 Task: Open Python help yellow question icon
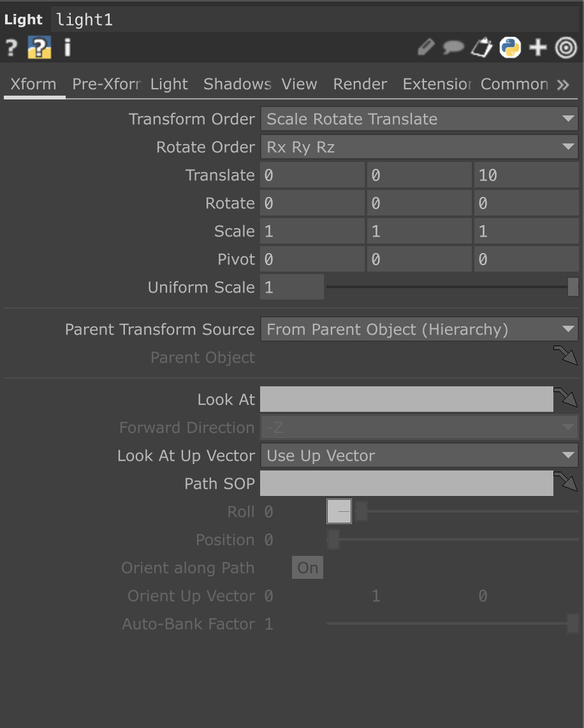40,48
